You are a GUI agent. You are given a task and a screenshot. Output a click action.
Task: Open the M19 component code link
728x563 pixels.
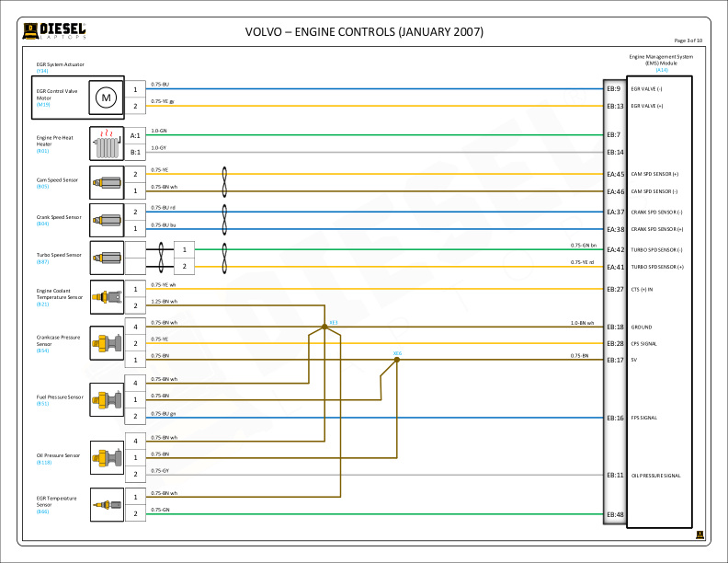point(43,105)
